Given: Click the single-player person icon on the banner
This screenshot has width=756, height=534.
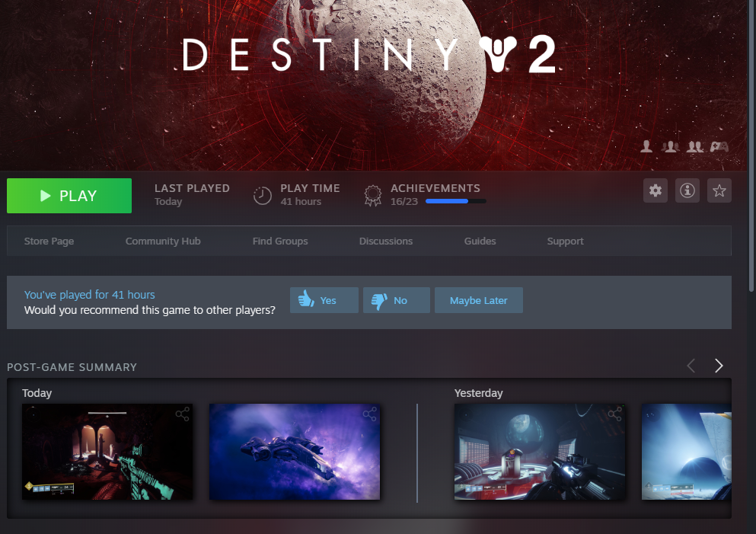Looking at the screenshot, I should coord(646,146).
